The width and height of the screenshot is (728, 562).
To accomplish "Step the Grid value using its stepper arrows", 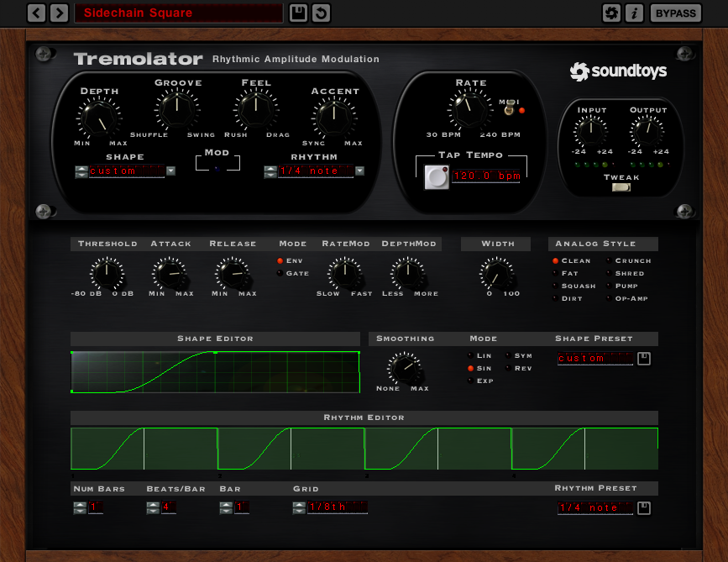I will tap(299, 507).
